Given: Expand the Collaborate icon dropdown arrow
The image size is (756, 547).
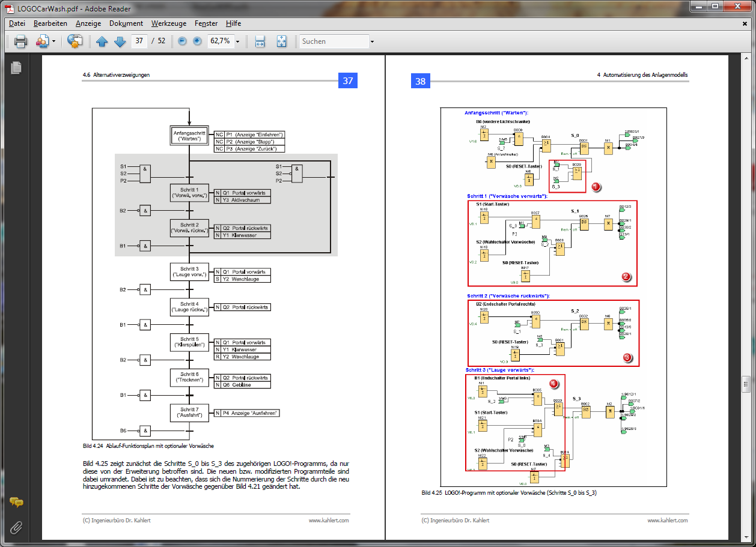Looking at the screenshot, I should click(x=53, y=41).
